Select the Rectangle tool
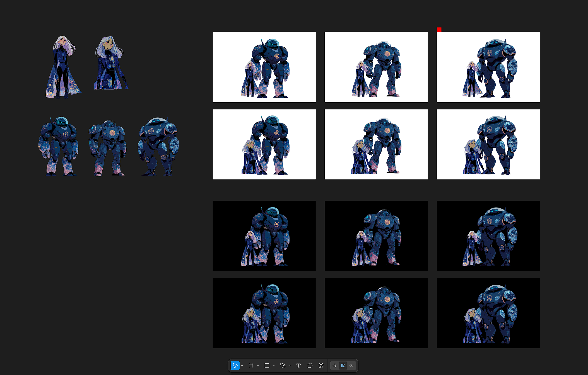Image resolution: width=588 pixels, height=375 pixels. tap(266, 366)
